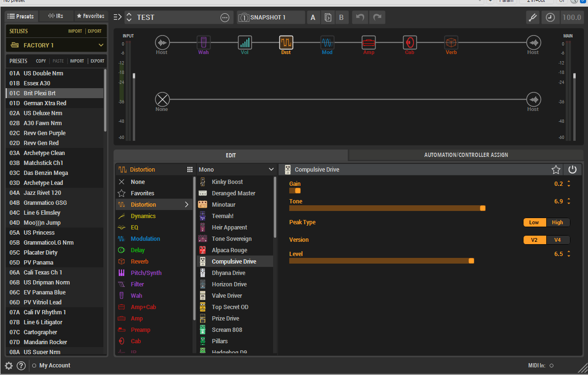The width and height of the screenshot is (588, 375).
Task: Select the Vol block in signal chain
Action: (x=245, y=43)
